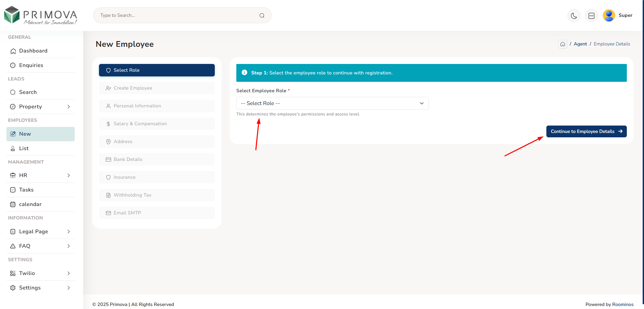Open the Enquiries menu item
The width and height of the screenshot is (644, 309).
point(31,65)
